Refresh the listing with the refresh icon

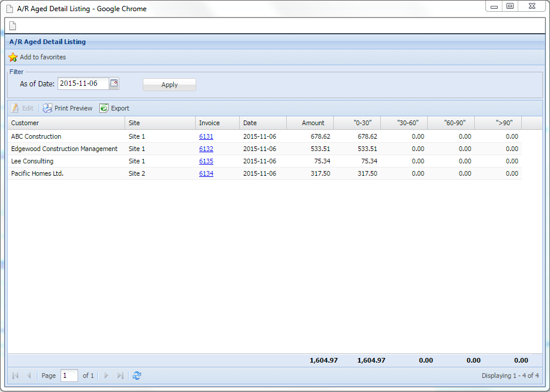coord(137,376)
